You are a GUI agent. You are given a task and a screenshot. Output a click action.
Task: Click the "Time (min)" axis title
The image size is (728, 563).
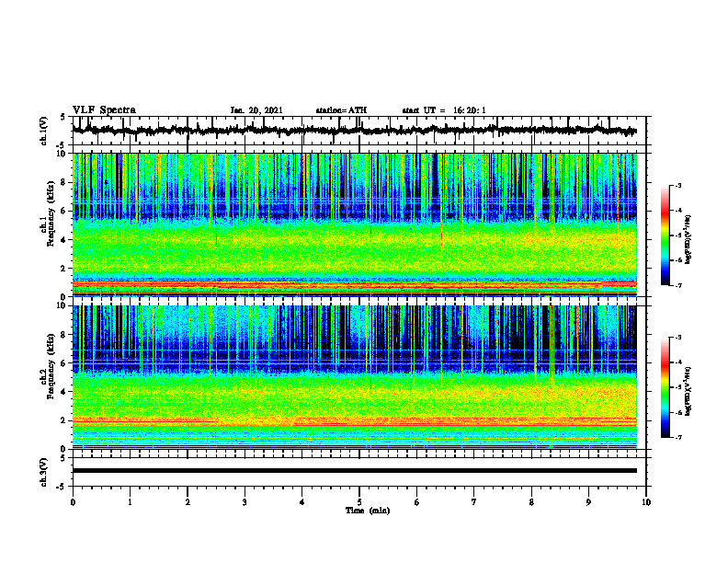368,511
